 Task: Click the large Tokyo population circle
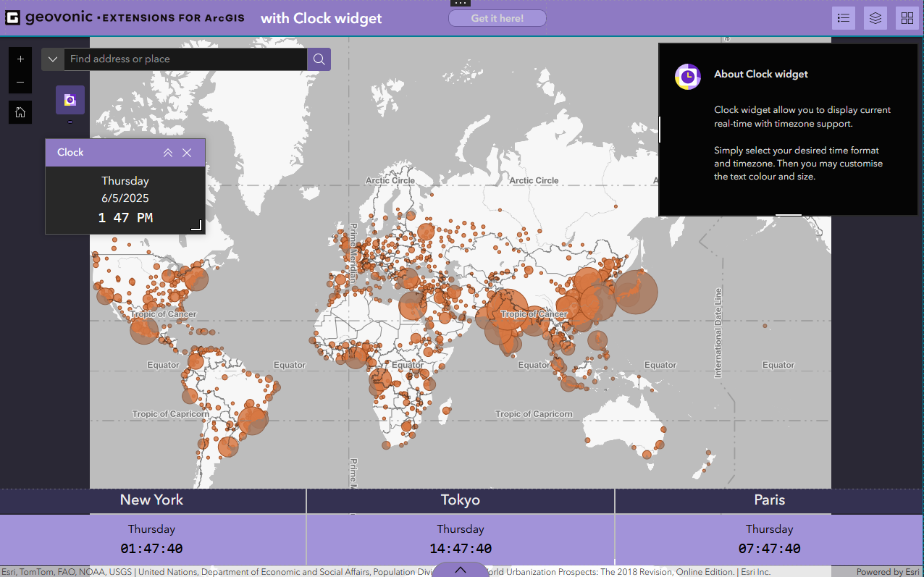(636, 292)
